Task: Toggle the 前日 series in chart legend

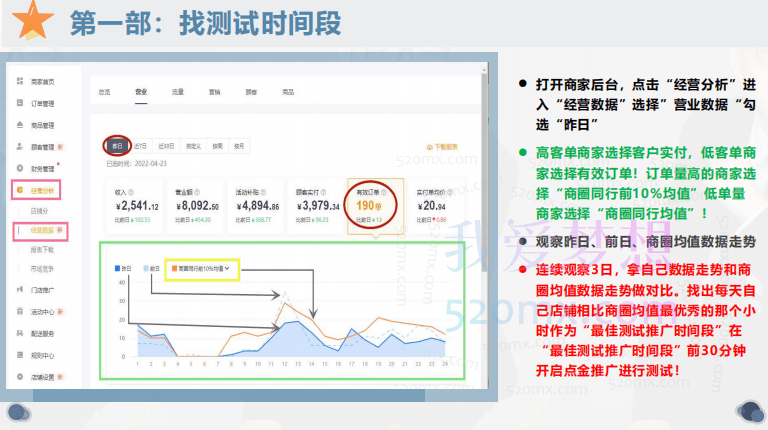Action: tap(153, 268)
